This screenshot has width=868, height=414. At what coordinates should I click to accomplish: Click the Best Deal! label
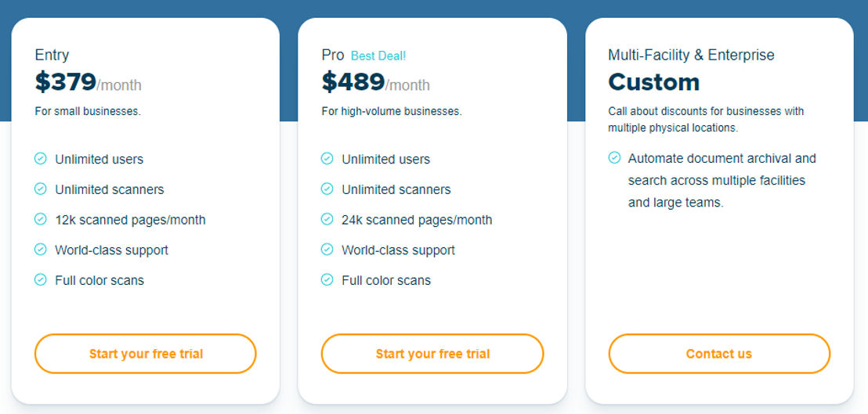pos(378,56)
